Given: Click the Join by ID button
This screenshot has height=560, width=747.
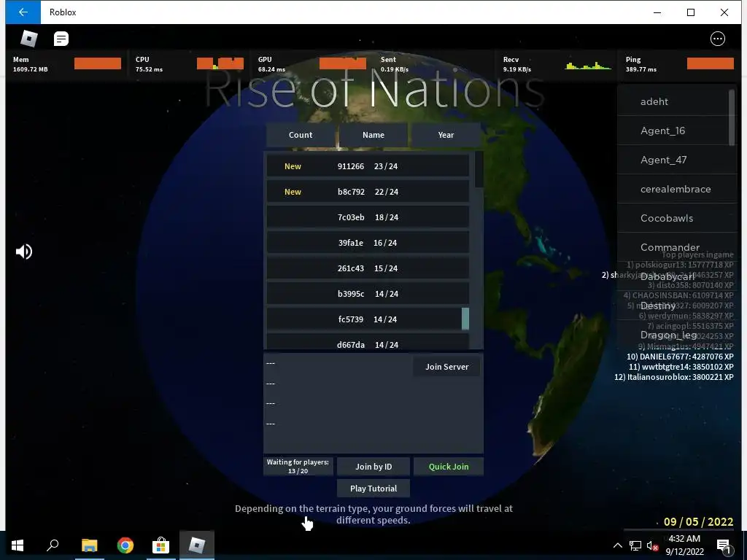Looking at the screenshot, I should [373, 467].
